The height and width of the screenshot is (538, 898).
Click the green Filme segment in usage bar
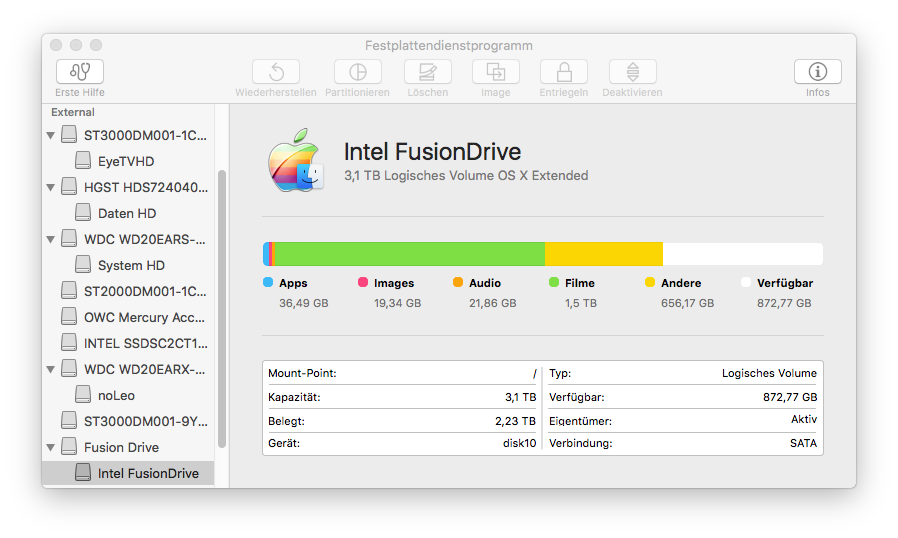[x=410, y=254]
